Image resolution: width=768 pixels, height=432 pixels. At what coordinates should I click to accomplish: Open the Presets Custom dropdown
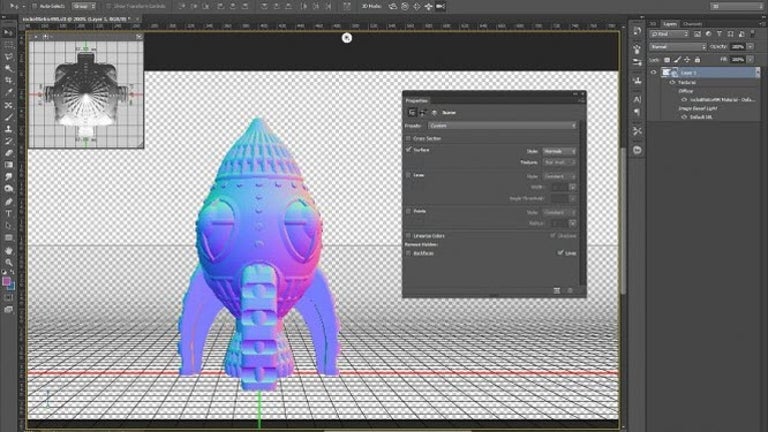pos(502,126)
